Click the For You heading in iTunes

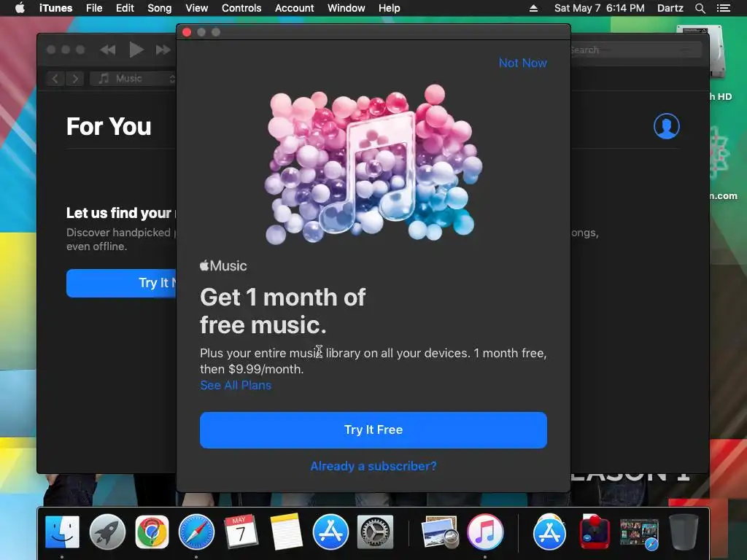point(109,127)
